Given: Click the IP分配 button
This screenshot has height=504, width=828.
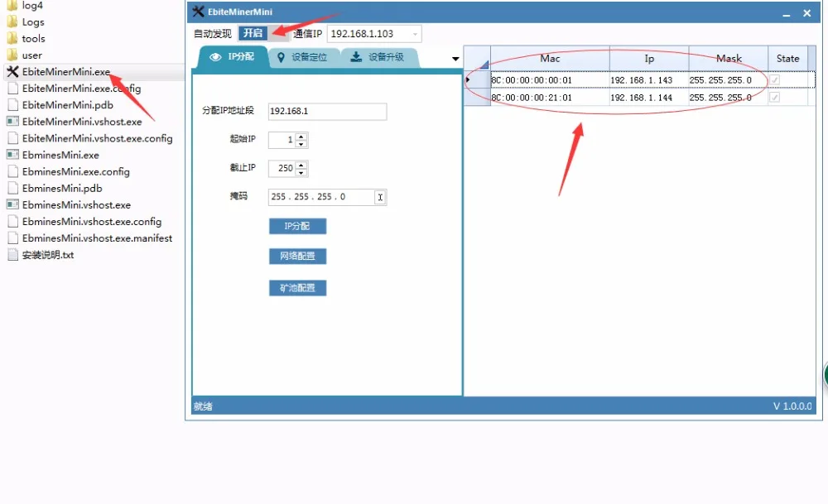Looking at the screenshot, I should 297,226.
